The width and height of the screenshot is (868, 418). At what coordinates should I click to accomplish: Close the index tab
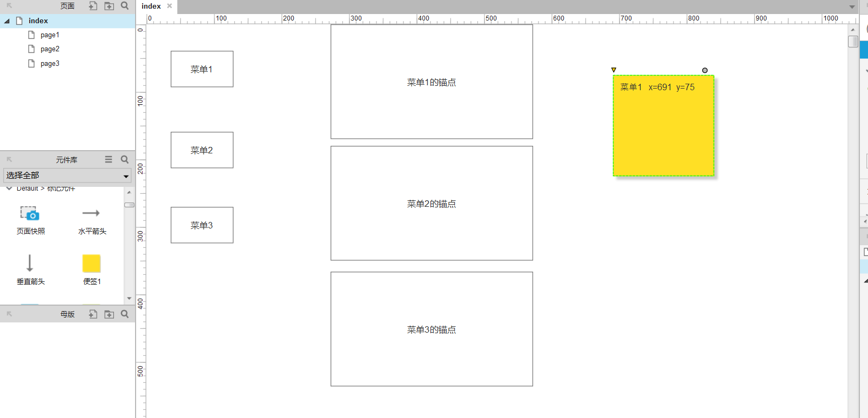coord(170,6)
